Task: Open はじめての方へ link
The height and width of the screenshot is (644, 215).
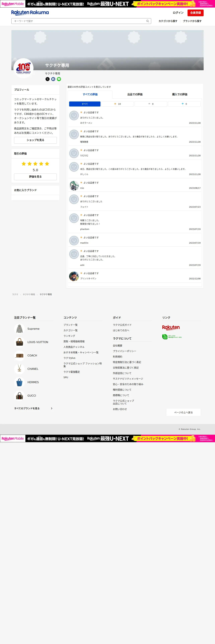Action: tap(121, 331)
